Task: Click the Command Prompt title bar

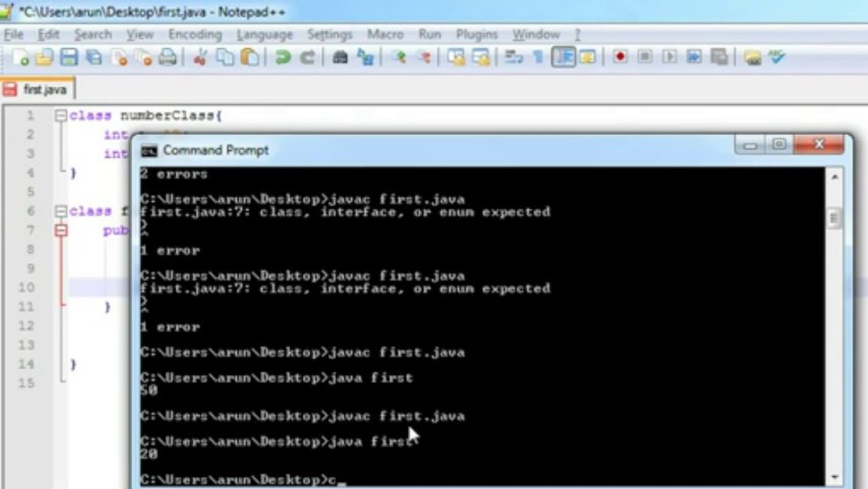Action: (x=434, y=150)
